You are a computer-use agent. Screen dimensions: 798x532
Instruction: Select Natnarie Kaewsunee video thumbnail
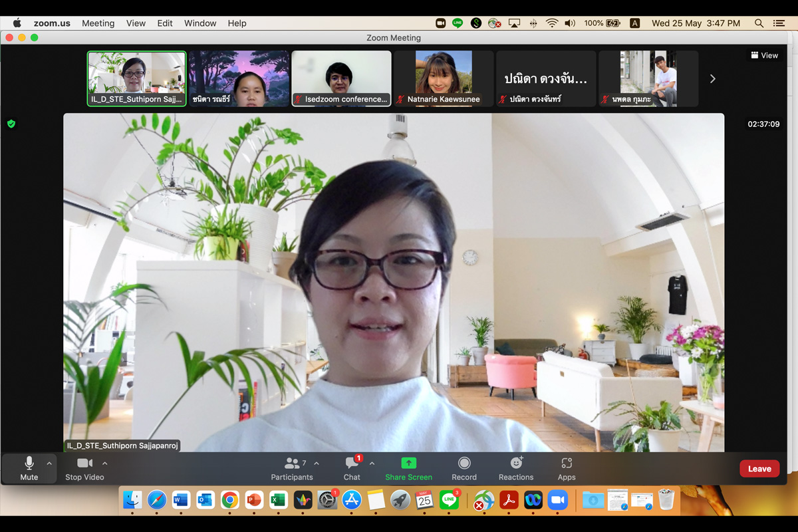pyautogui.click(x=444, y=78)
